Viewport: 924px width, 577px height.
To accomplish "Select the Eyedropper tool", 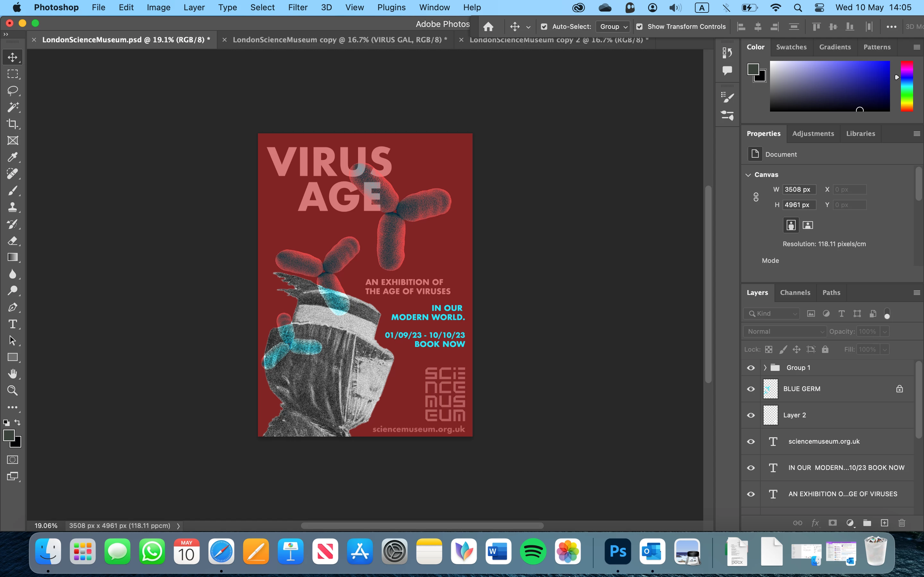I will pos(13,157).
